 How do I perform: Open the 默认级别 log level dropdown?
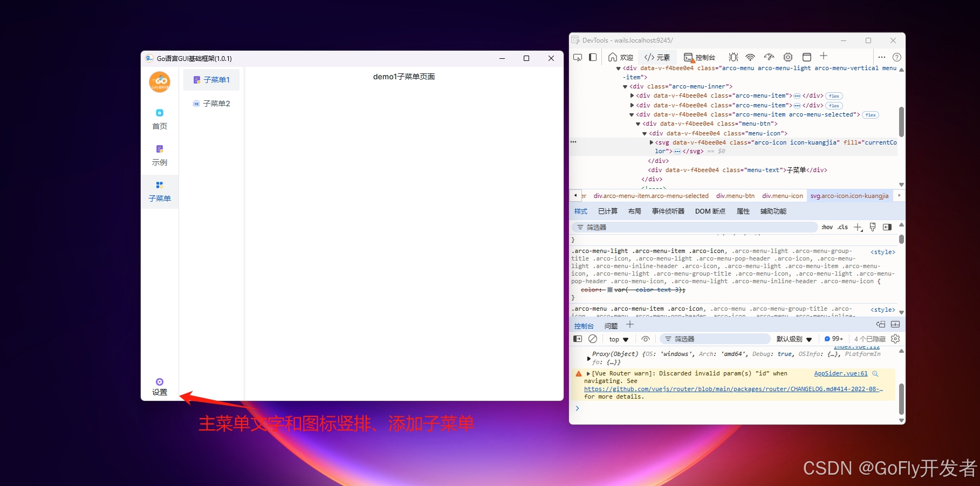pos(794,339)
